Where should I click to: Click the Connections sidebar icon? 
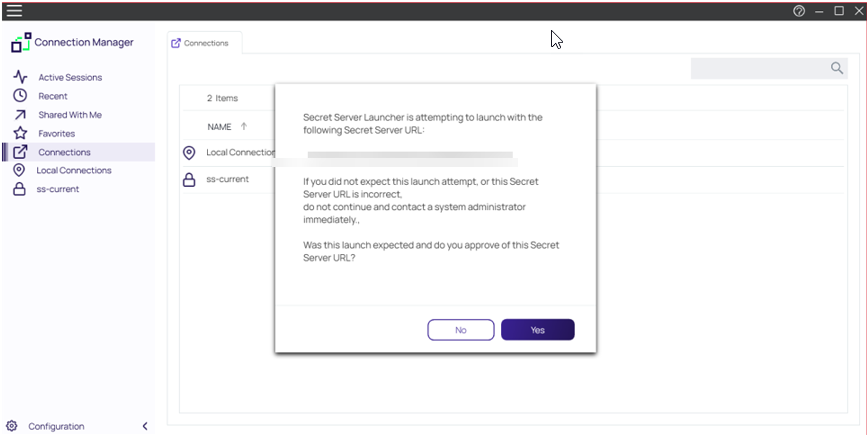click(x=20, y=152)
